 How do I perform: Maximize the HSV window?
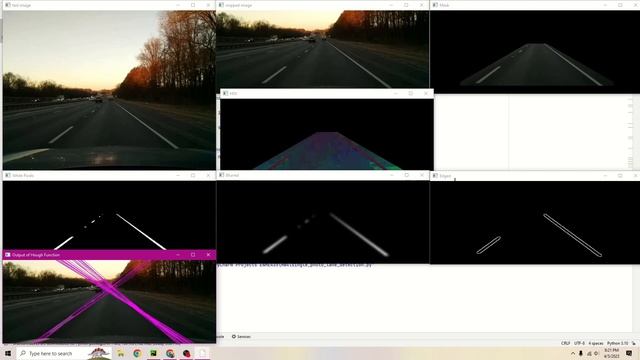[x=411, y=93]
